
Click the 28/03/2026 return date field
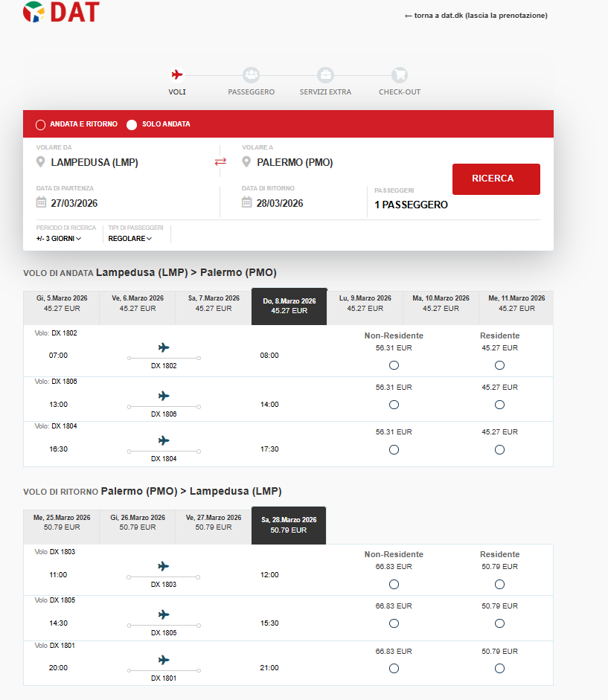coord(280,203)
